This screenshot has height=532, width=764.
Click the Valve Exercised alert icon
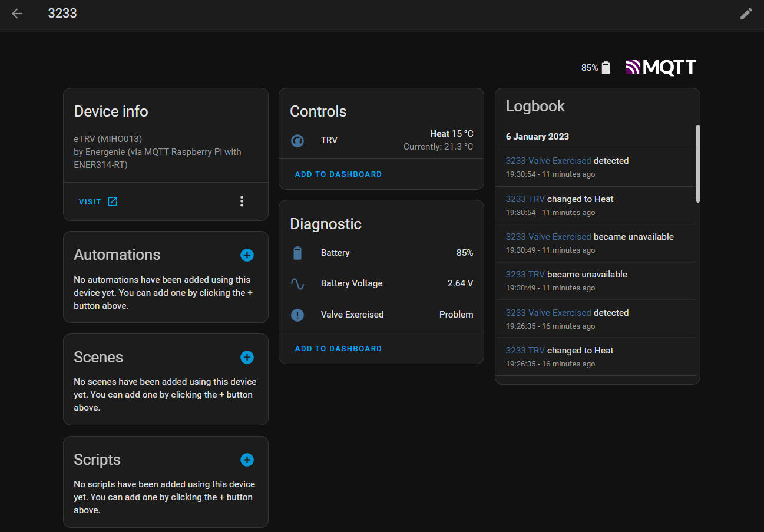297,315
